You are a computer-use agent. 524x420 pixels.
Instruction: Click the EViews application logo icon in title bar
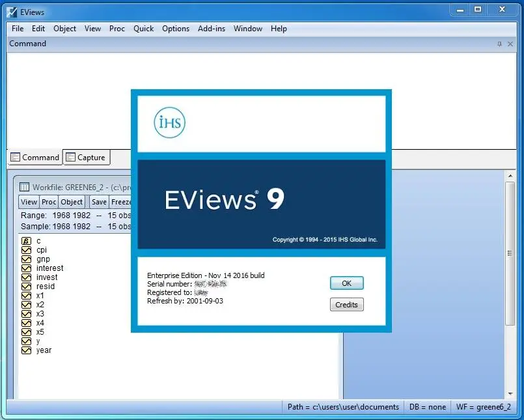coord(12,12)
